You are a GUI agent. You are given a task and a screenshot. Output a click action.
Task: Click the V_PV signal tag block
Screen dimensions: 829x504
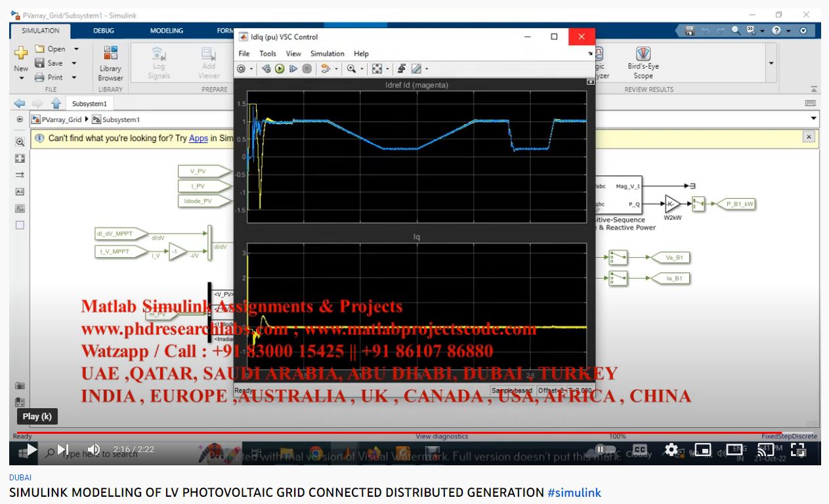(203, 171)
